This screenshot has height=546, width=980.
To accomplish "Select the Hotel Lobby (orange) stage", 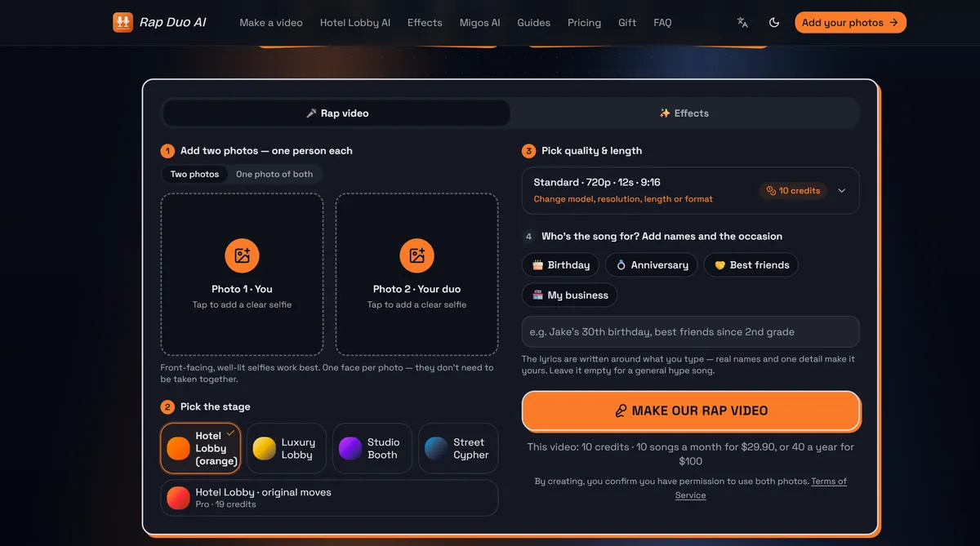I will tap(201, 448).
